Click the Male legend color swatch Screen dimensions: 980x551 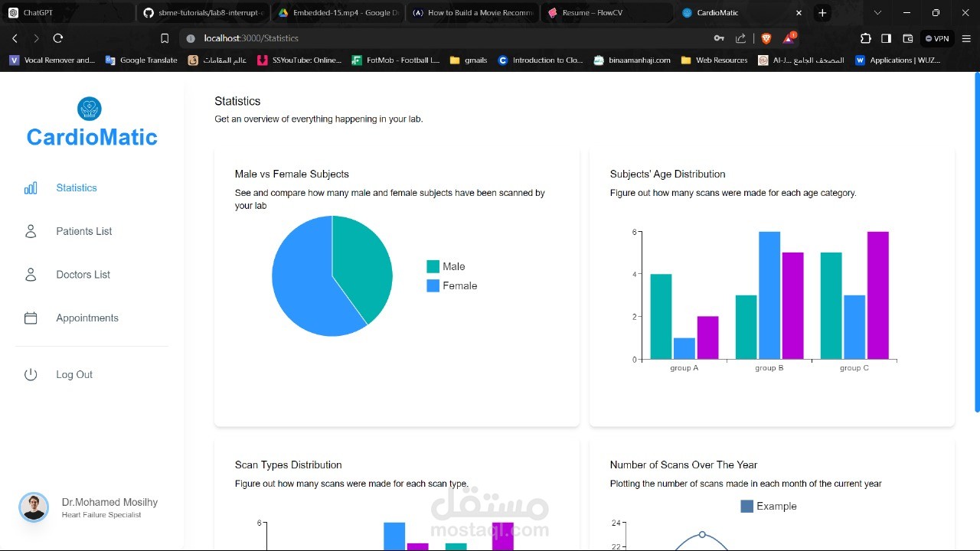[433, 266]
